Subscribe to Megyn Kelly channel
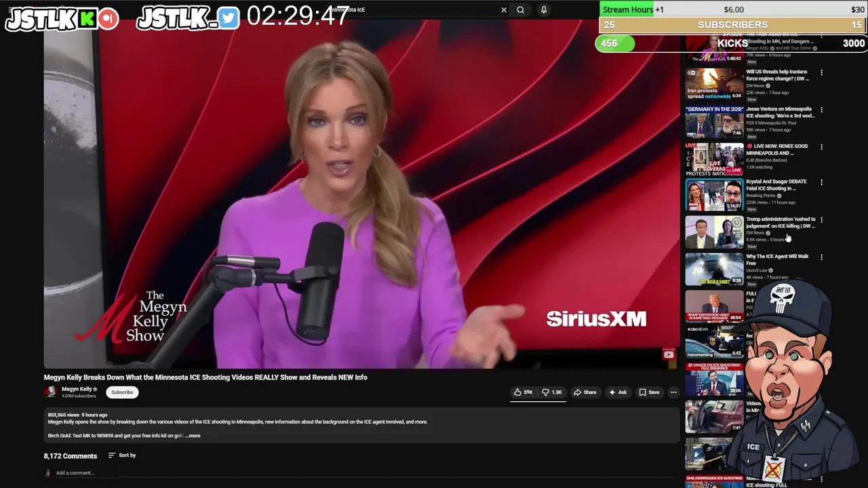Screen dimensions: 868x488 122,392
